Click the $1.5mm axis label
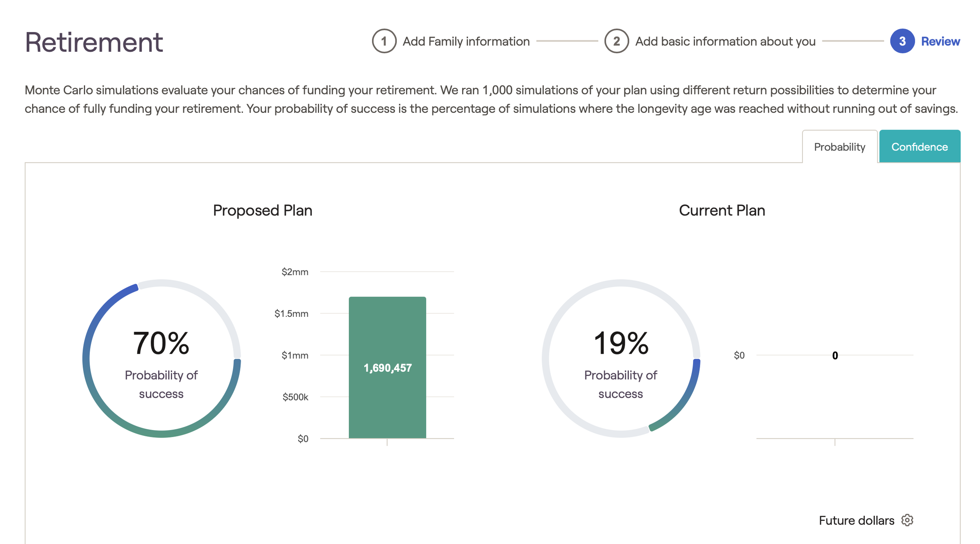The image size is (980, 544). [291, 314]
